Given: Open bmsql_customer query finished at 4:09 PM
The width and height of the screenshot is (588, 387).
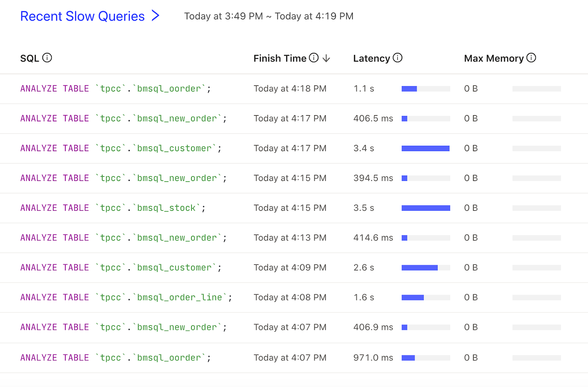Looking at the screenshot, I should pyautogui.click(x=121, y=267).
